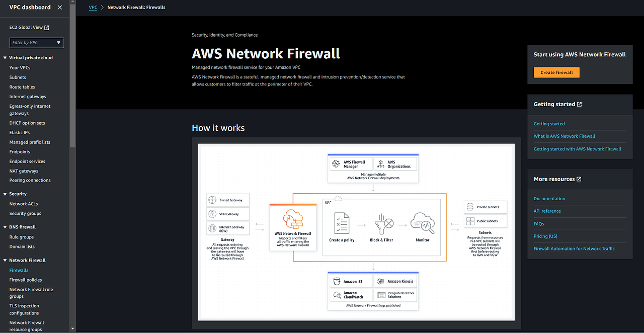Open Firewall Automation for Network Traffic link
This screenshot has height=333, width=644.
(x=574, y=249)
